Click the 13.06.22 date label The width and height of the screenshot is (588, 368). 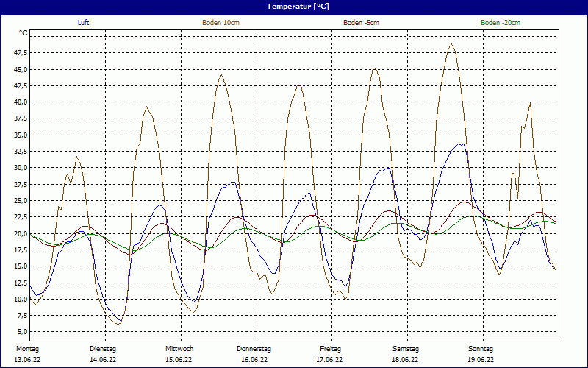(27, 360)
